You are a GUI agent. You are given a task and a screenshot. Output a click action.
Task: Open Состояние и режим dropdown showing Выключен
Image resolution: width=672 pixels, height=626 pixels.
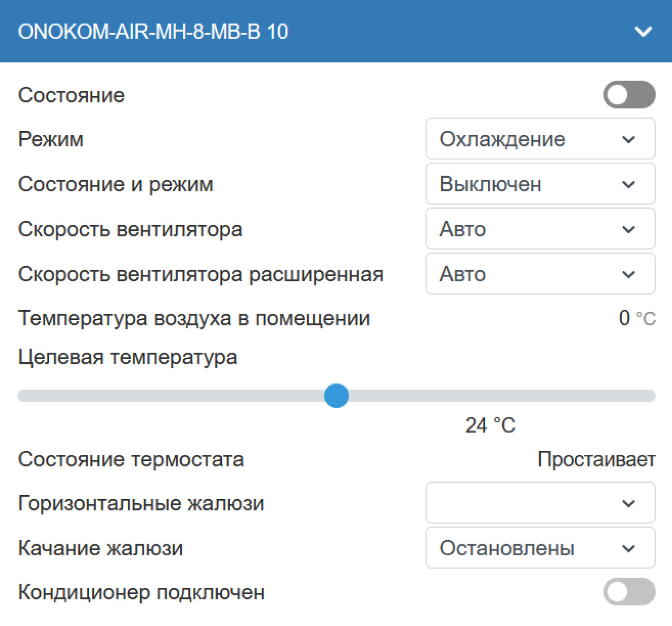540,184
